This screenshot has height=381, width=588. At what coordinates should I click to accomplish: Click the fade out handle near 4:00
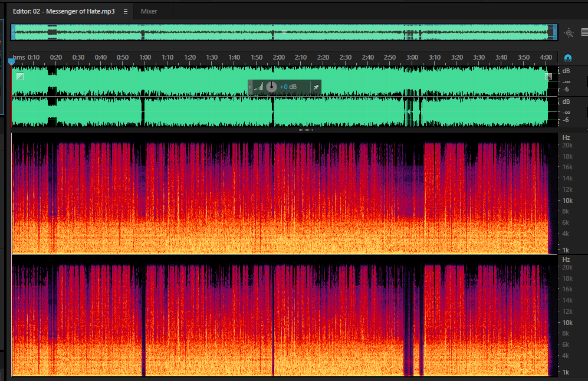tap(548, 77)
